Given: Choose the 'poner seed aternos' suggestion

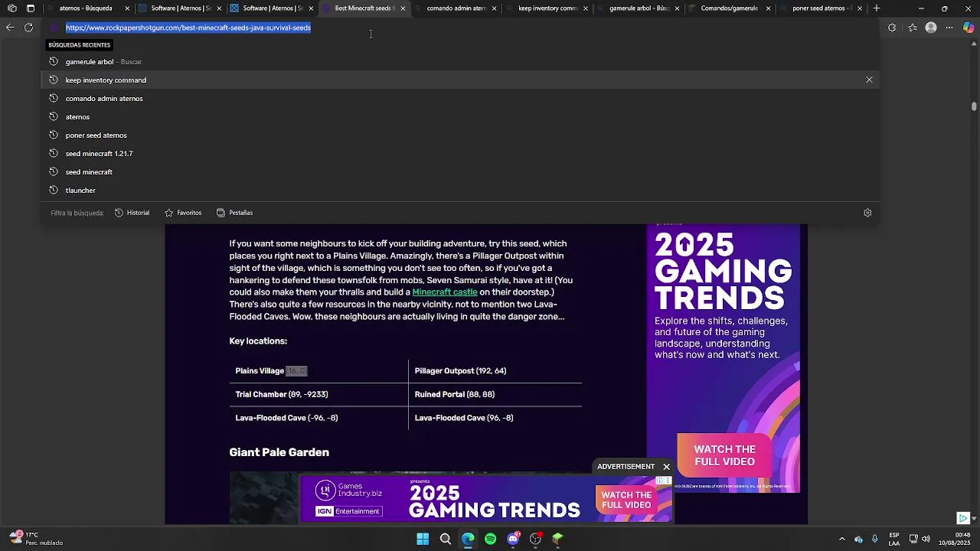Looking at the screenshot, I should coord(459,135).
